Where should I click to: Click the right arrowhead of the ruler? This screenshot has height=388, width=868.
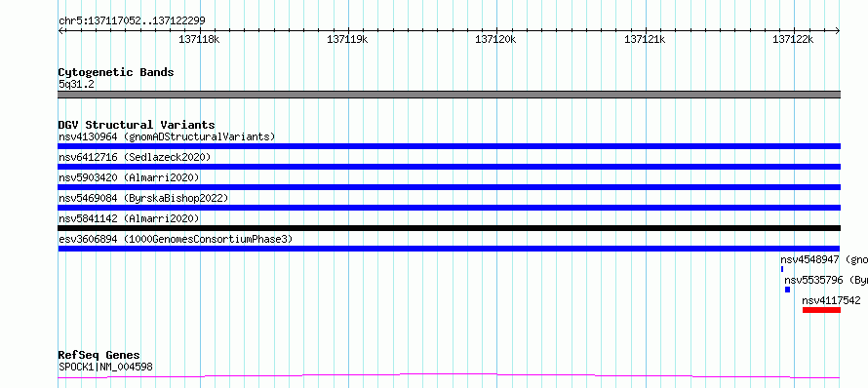(x=838, y=31)
